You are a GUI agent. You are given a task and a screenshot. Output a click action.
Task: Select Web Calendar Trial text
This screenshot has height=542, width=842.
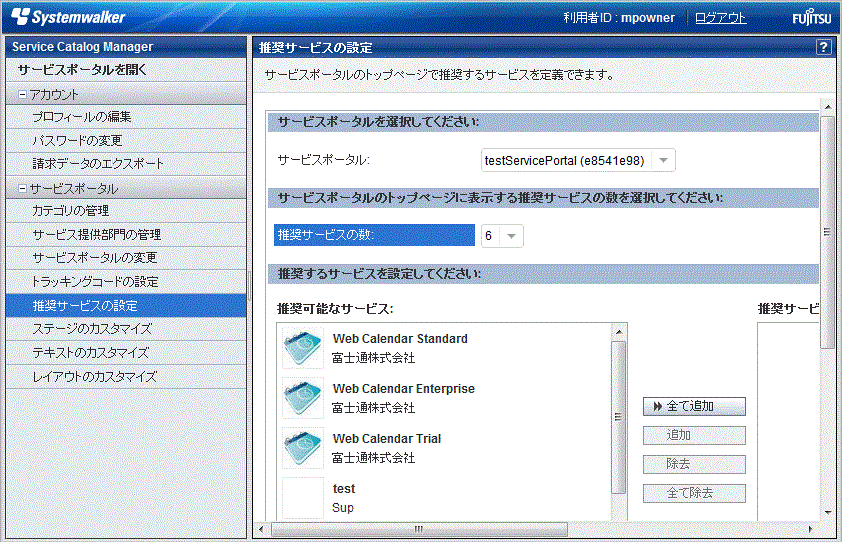click(387, 439)
